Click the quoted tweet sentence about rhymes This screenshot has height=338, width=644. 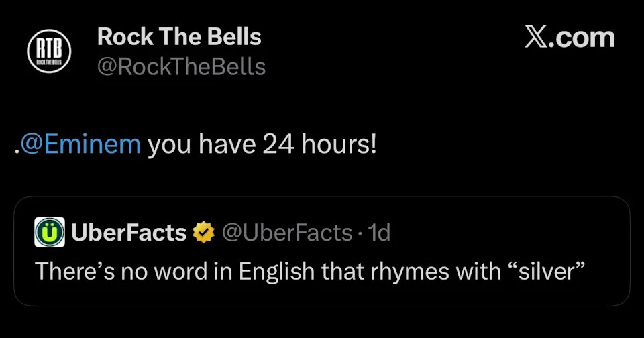310,271
